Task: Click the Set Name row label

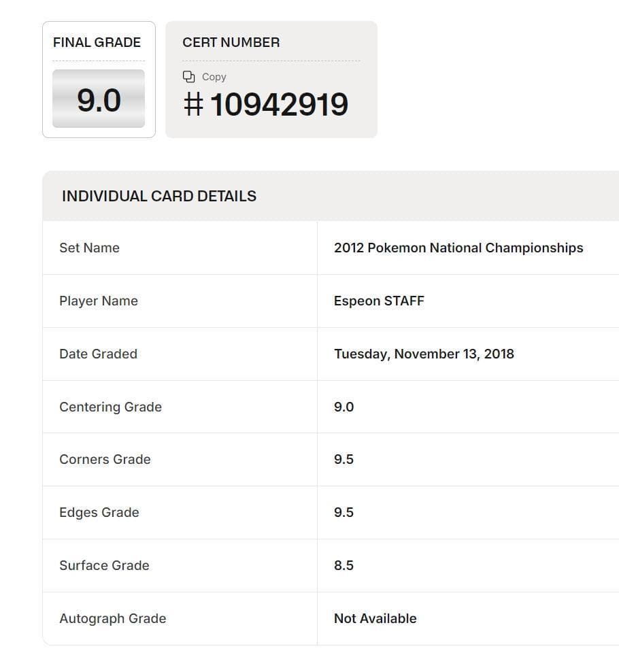Action: click(x=89, y=248)
